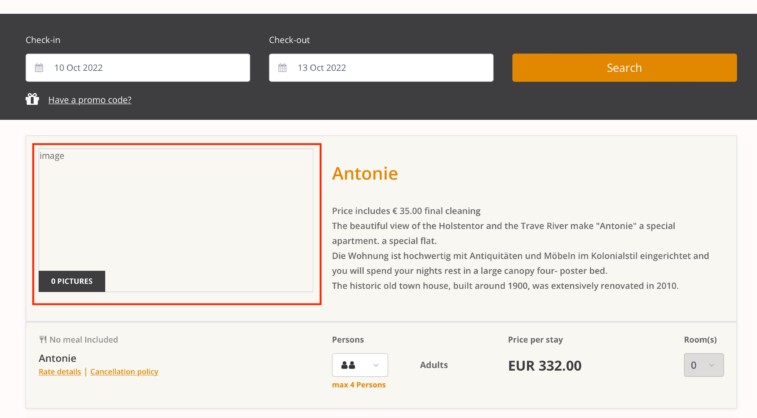This screenshot has width=757, height=418.
Task: Click the check-out calendar icon
Action: click(x=282, y=68)
